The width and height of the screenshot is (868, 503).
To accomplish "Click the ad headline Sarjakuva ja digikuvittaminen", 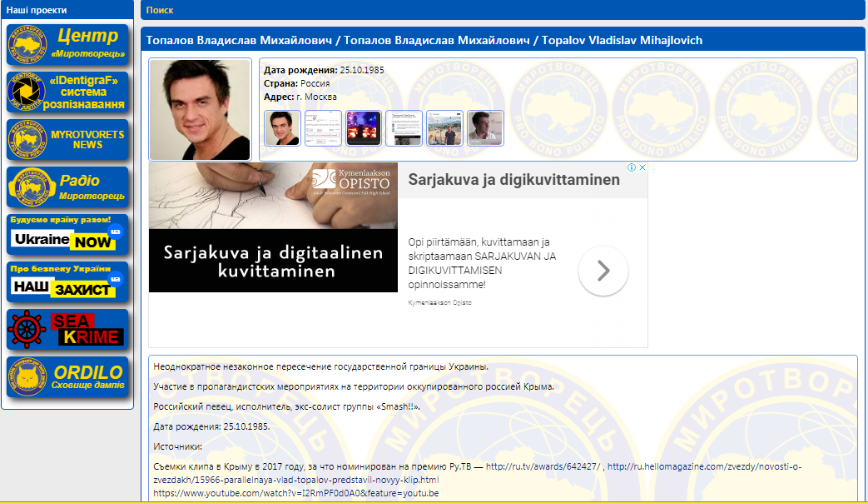I will tap(513, 180).
